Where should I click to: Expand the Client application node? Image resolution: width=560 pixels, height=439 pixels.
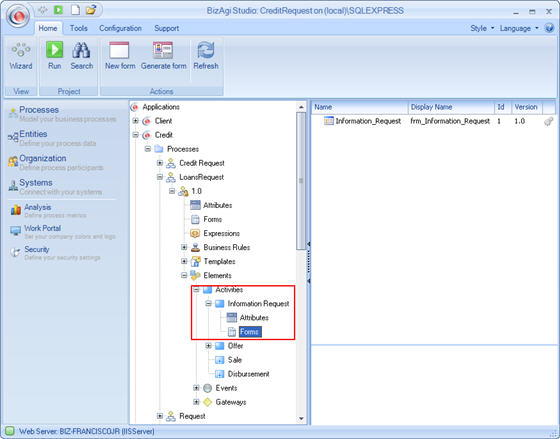point(135,121)
